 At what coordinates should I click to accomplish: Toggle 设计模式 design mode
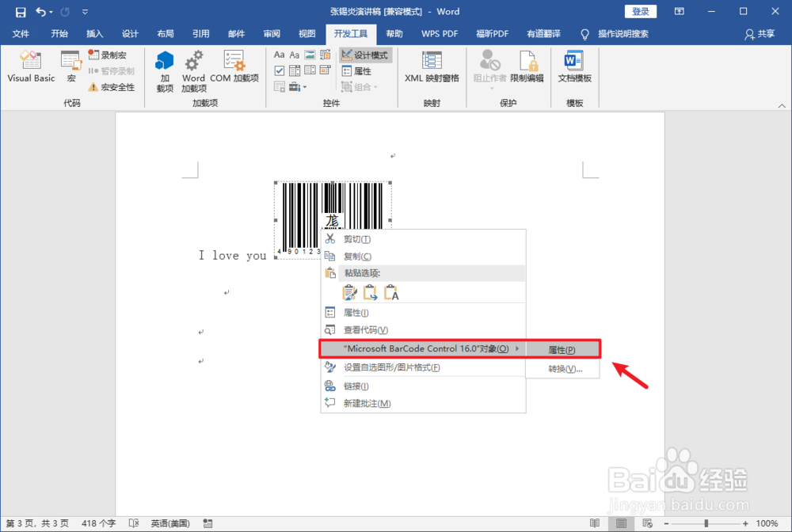[365, 55]
